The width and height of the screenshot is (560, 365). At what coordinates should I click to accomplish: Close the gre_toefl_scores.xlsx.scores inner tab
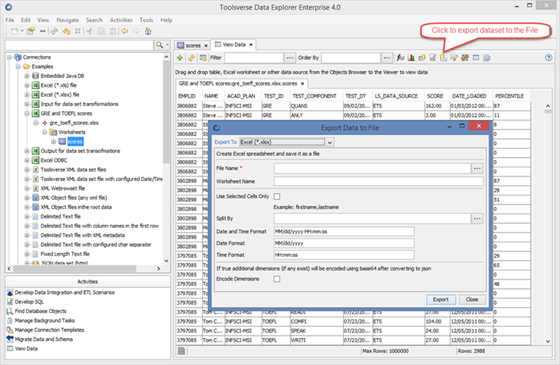click(x=302, y=84)
